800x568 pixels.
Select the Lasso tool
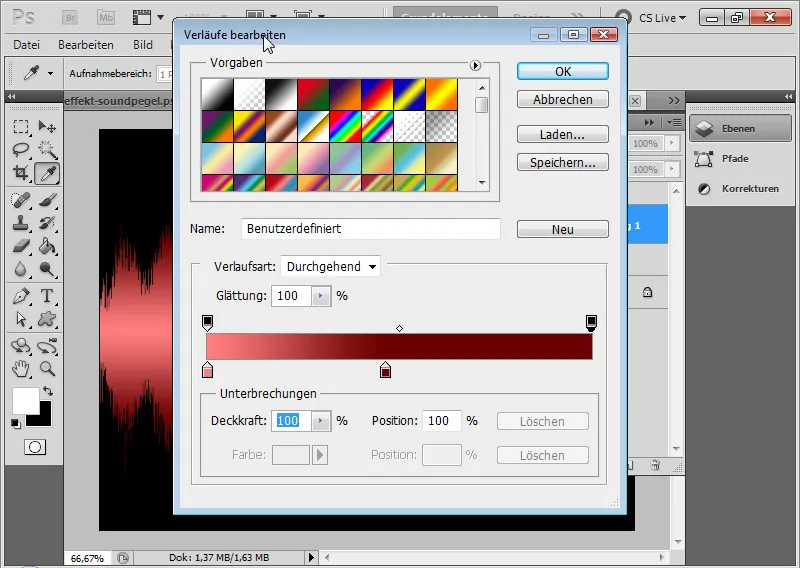pyautogui.click(x=21, y=150)
